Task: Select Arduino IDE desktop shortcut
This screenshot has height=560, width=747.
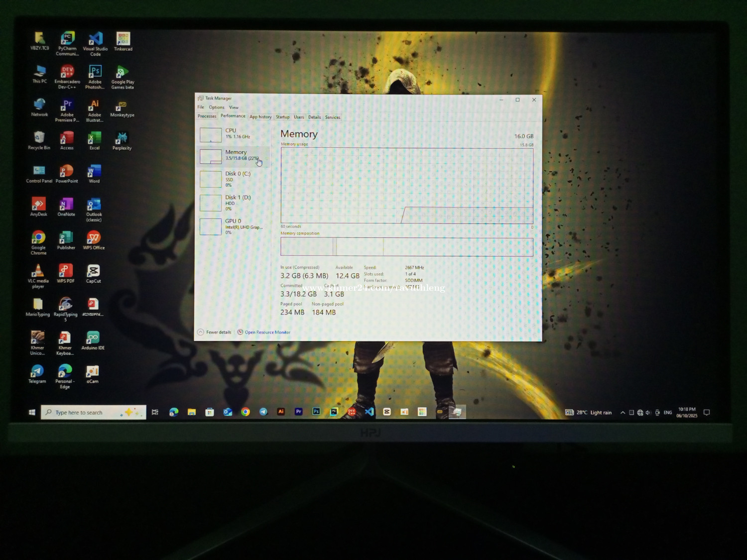Action: pos(93,340)
